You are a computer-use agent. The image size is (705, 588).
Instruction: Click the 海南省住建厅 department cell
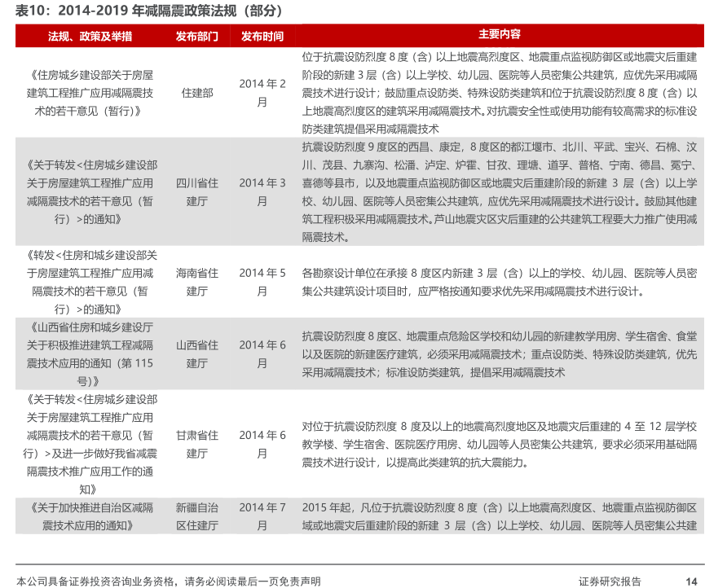(x=197, y=282)
